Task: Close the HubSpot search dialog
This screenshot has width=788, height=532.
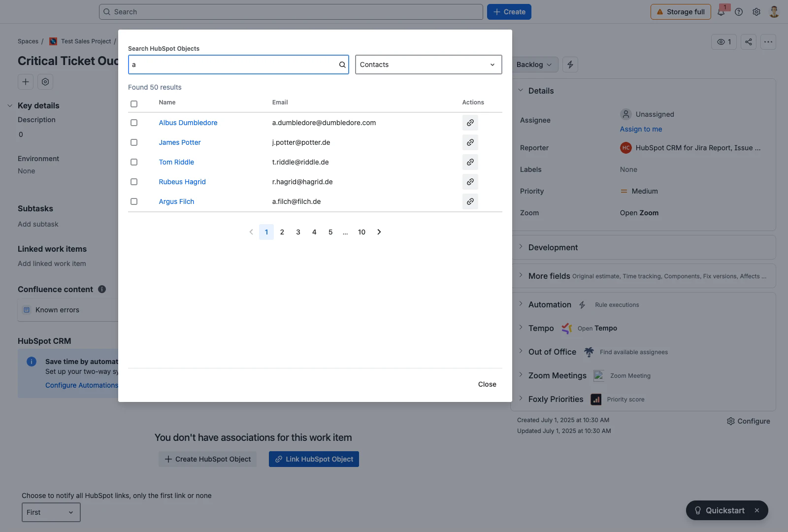Action: pos(487,384)
